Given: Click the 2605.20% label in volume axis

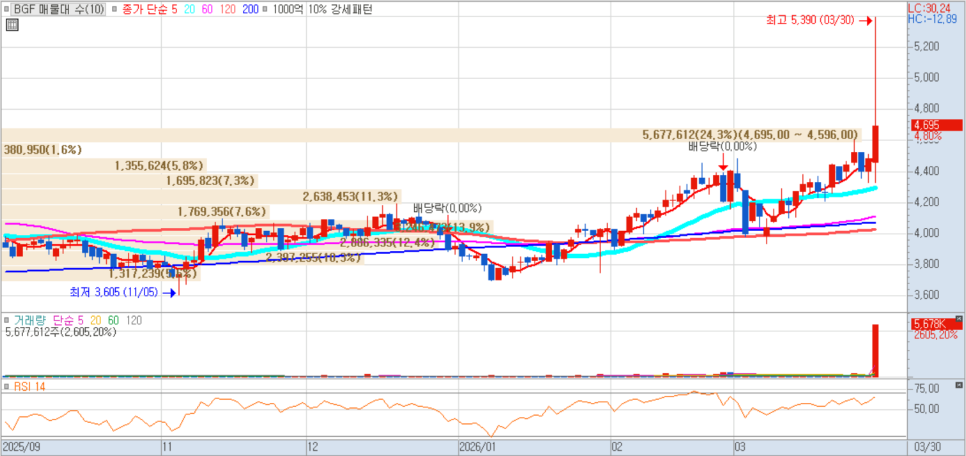Looking at the screenshot, I should pos(934,335).
